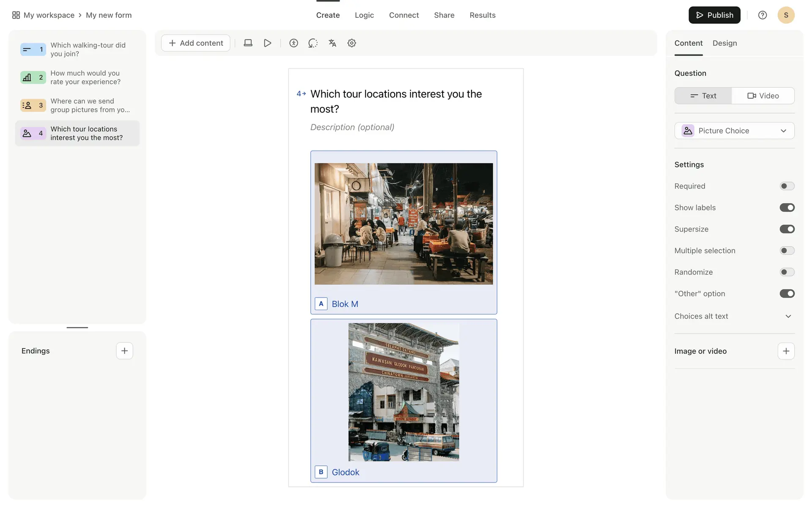Viewport: 812px width, 508px height.
Task: Click the desktop preview device icon
Action: [248, 43]
